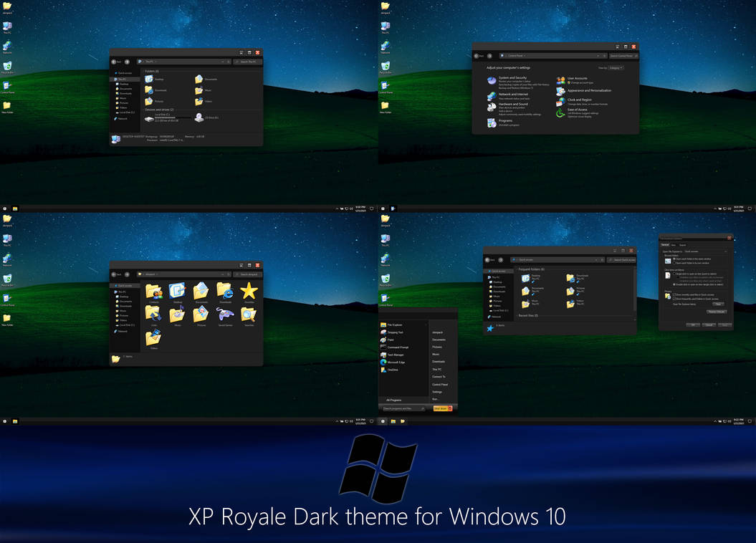The height and width of the screenshot is (543, 756).
Task: Switch to the View tab in Folder Options
Action: [673, 245]
